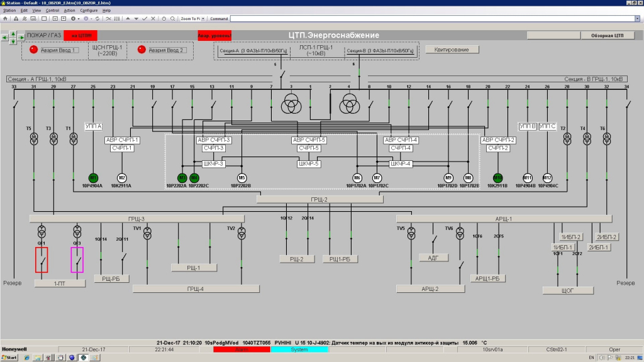Click the power-symbol toolbar icon
Image resolution: width=644 pixels, height=362 pixels.
pyautogui.click(x=164, y=18)
